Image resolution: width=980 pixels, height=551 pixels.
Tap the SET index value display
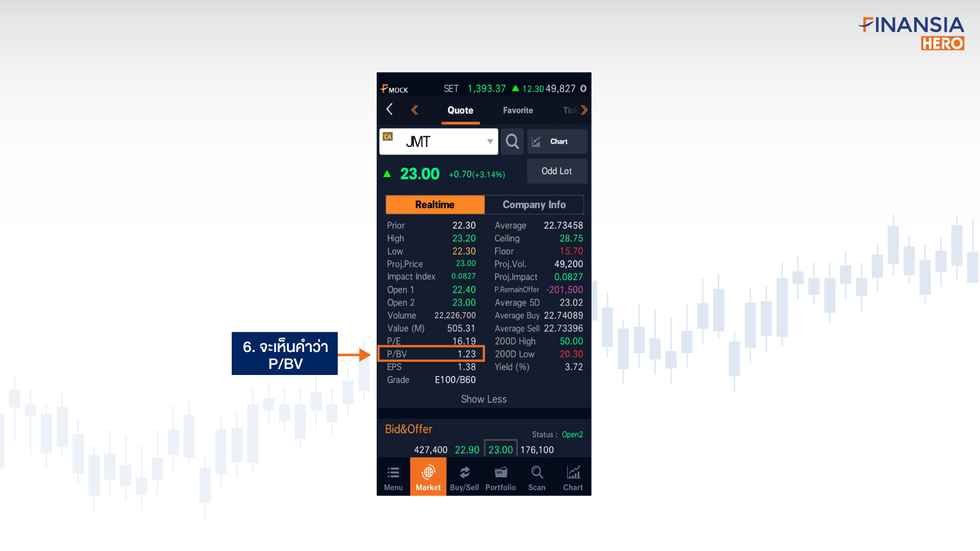point(482,88)
